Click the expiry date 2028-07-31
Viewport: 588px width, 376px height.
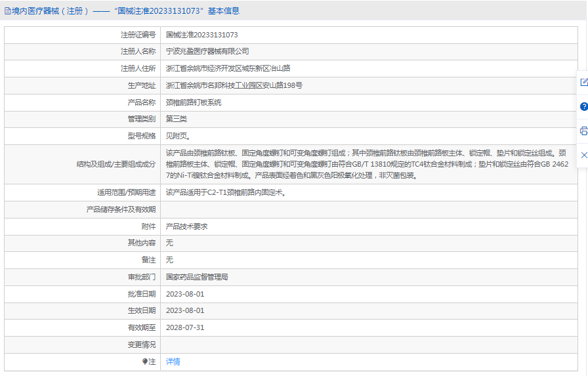tap(185, 327)
